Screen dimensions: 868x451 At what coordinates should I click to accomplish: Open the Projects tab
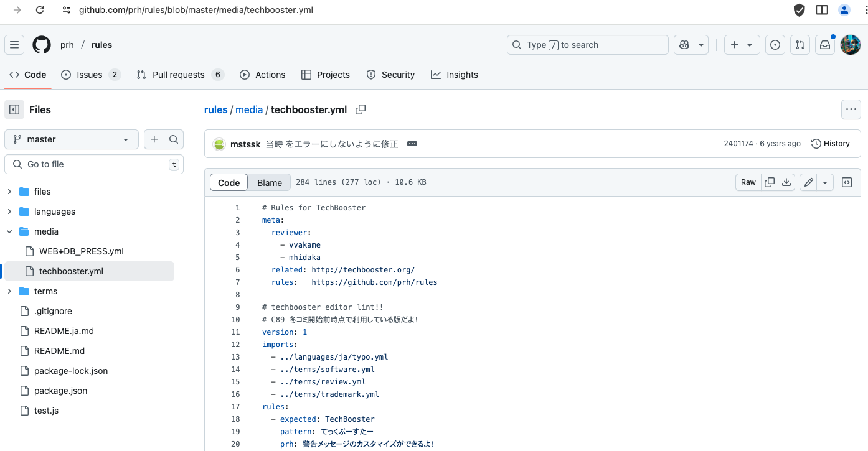326,75
